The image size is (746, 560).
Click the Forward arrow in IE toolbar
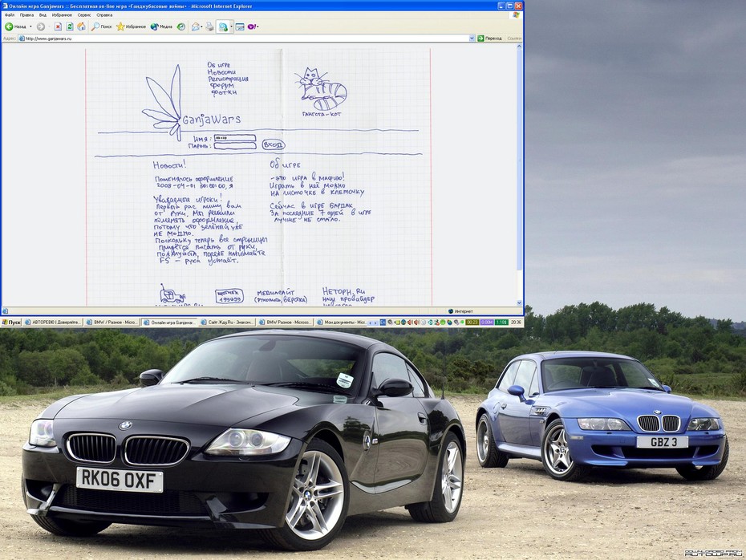point(40,26)
